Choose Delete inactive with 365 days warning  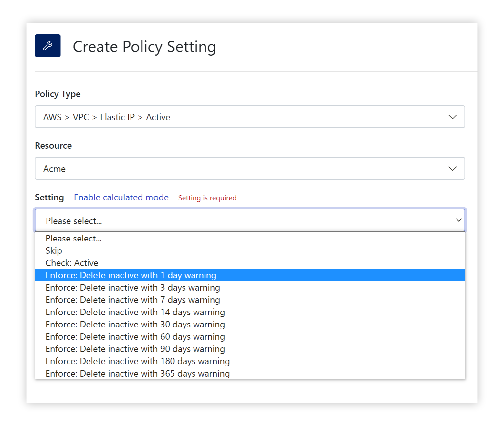(x=250, y=373)
